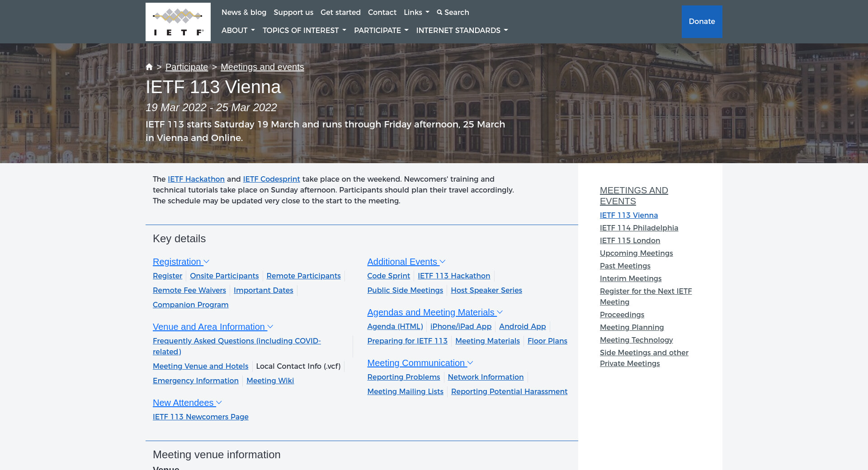Open Reporting Potential Harassment link
This screenshot has width=868, height=470.
coord(509,391)
